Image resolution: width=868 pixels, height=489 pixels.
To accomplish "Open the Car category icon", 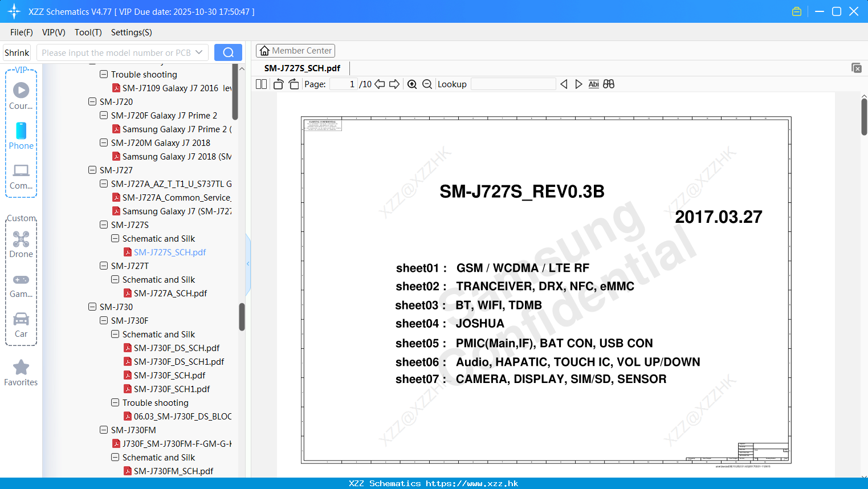I will click(21, 324).
